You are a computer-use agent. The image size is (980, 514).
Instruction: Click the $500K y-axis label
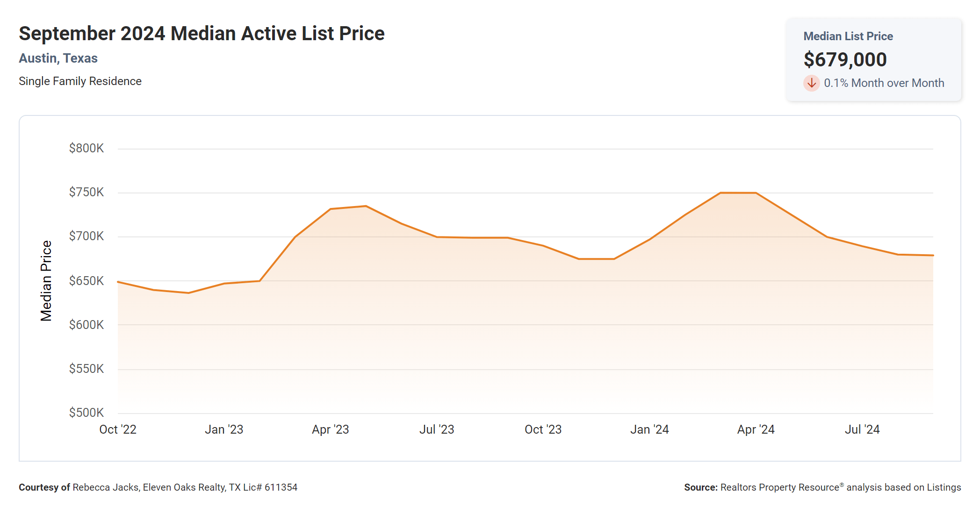86,413
